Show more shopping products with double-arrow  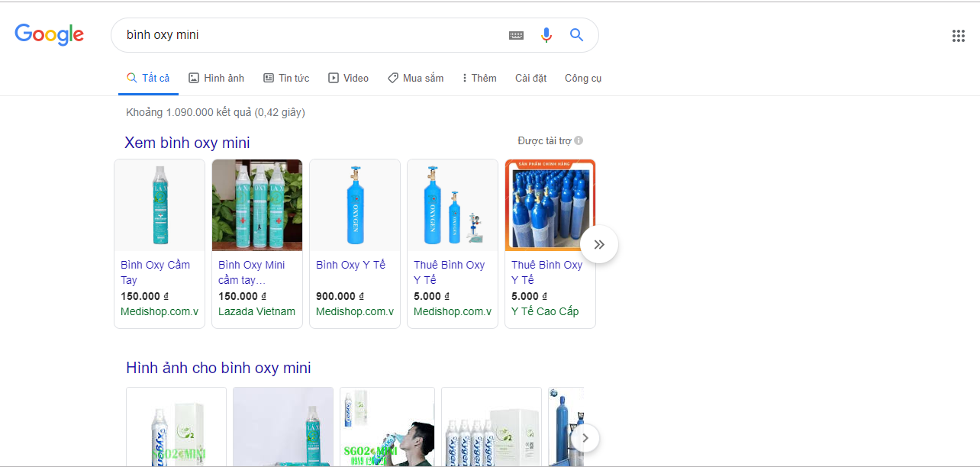[x=599, y=244]
